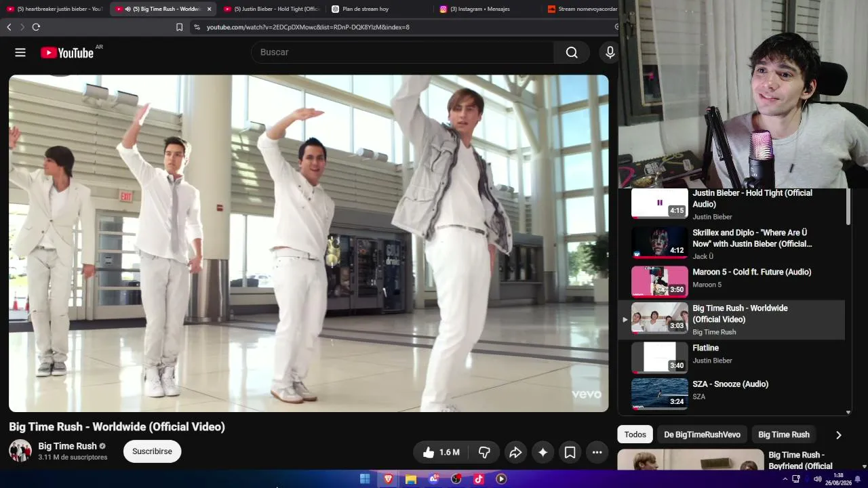Go back with the browser back arrow
Viewport: 868px width, 488px height.
(x=9, y=27)
